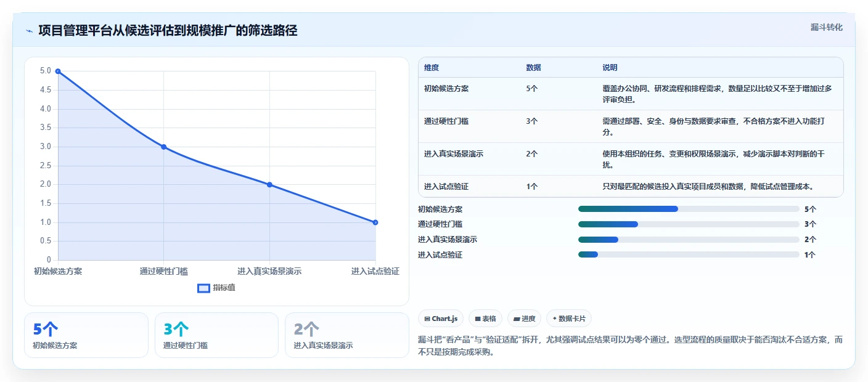This screenshot has height=382, width=868.
Task: Click the 5个 count beside the progress bar
Action: (810, 209)
